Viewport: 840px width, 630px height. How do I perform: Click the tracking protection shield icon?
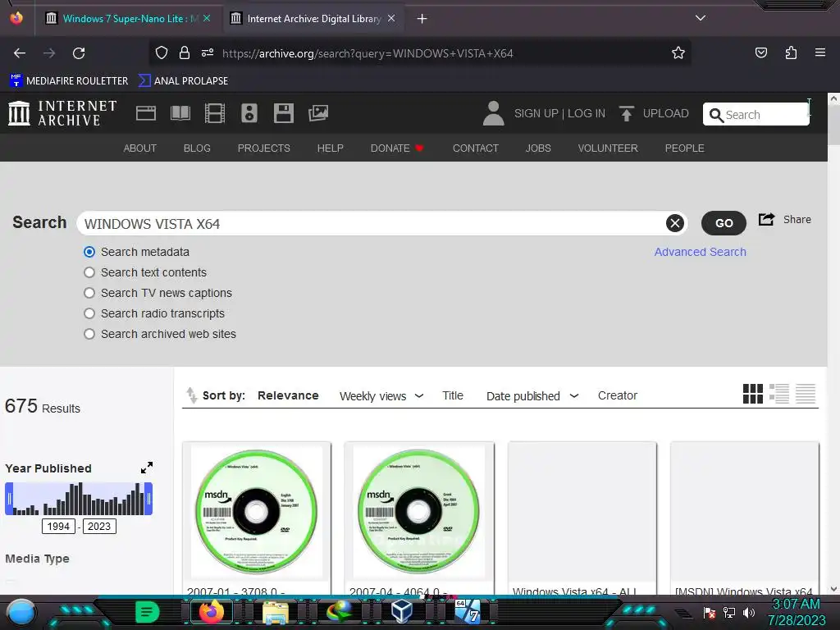(x=162, y=52)
